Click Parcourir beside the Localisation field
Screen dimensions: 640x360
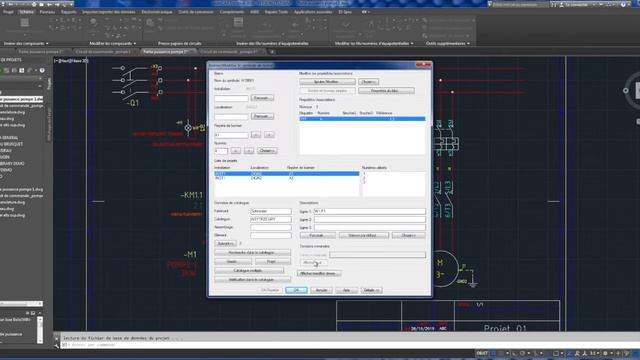coord(262,116)
